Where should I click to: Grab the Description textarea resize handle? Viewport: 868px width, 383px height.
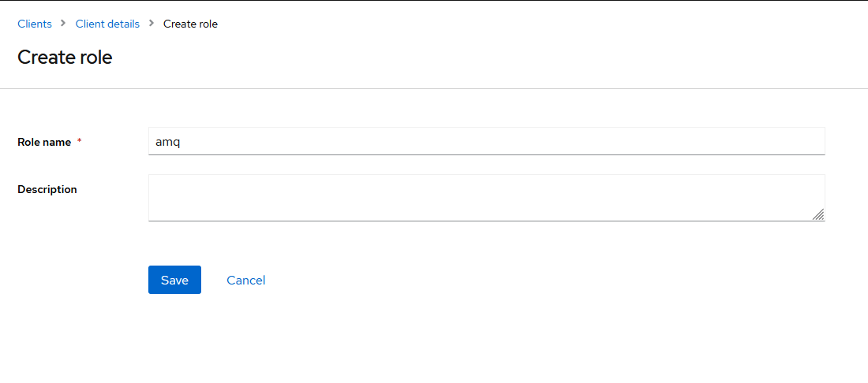pos(818,214)
